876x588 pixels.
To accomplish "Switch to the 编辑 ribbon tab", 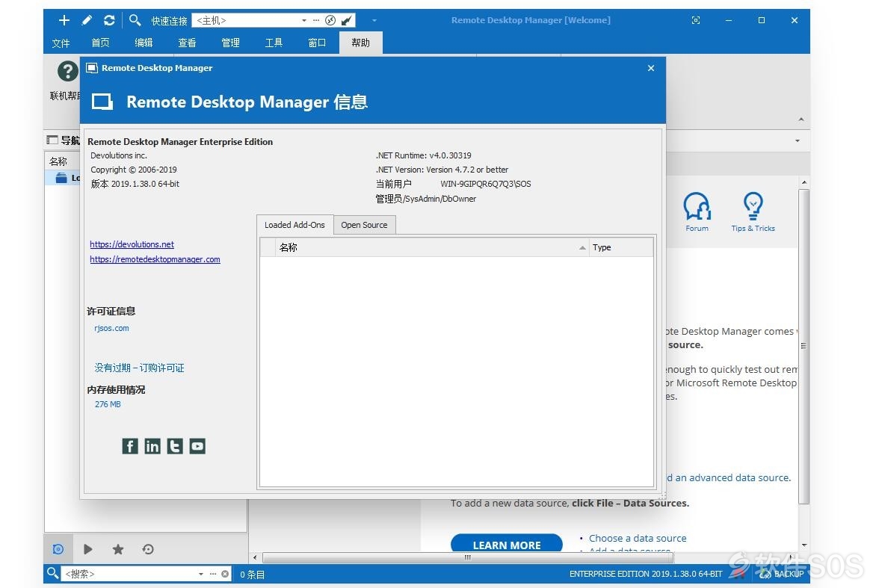I will tap(144, 43).
